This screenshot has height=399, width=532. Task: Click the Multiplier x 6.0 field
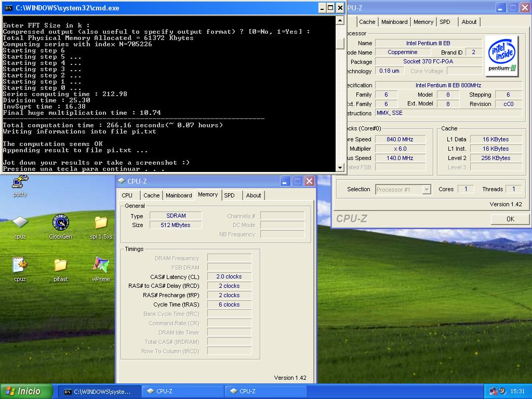(400, 149)
